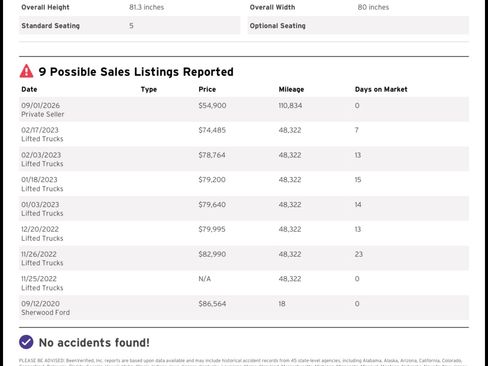Viewport: 488px width, 366px height.
Task: Click the standard seating value 5
Action: point(131,26)
